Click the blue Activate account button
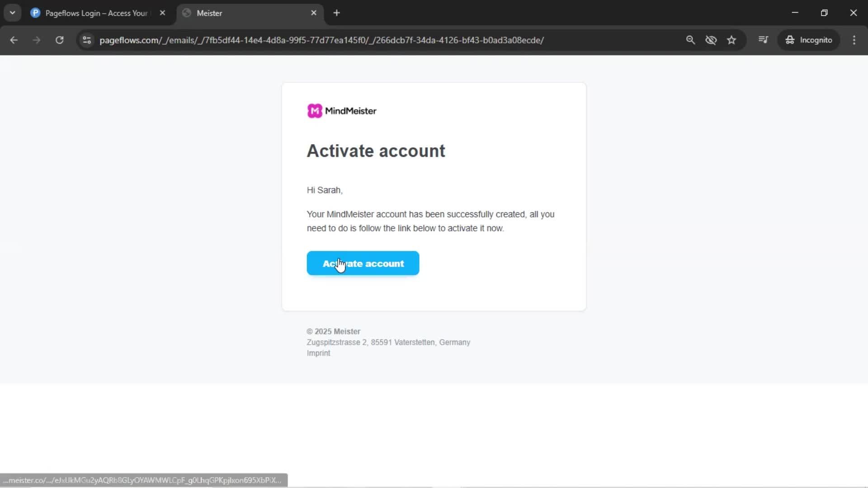The height and width of the screenshot is (488, 868). coord(363,263)
